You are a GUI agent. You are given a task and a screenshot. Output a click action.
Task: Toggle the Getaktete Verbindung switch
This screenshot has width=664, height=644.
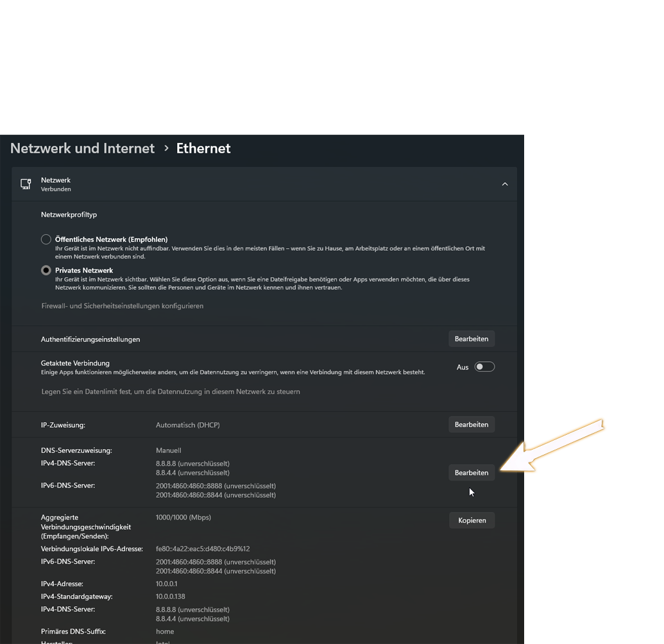pyautogui.click(x=484, y=367)
